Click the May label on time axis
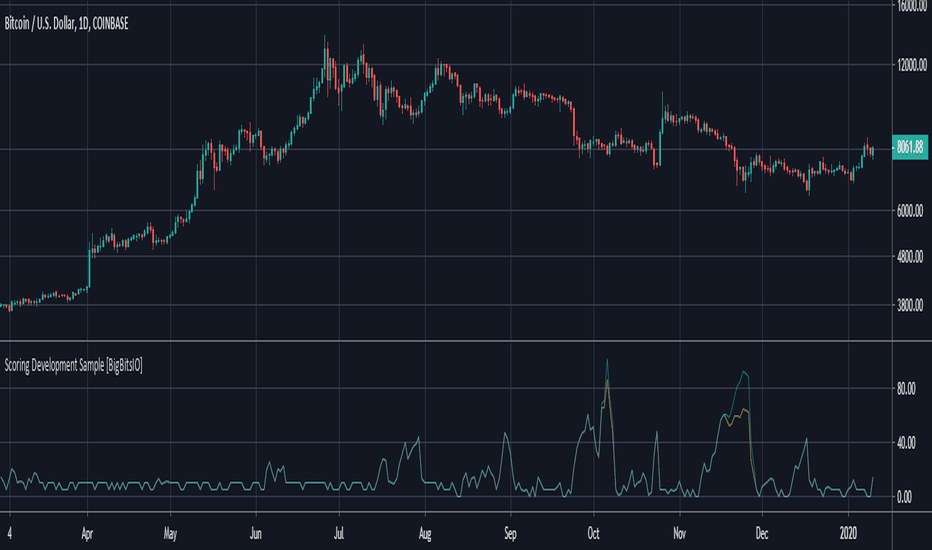 [x=170, y=534]
